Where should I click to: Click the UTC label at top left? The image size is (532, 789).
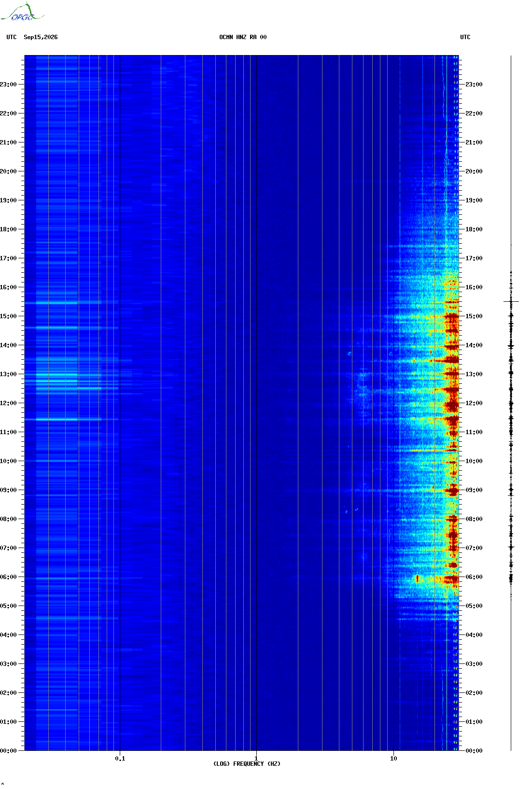[x=12, y=37]
